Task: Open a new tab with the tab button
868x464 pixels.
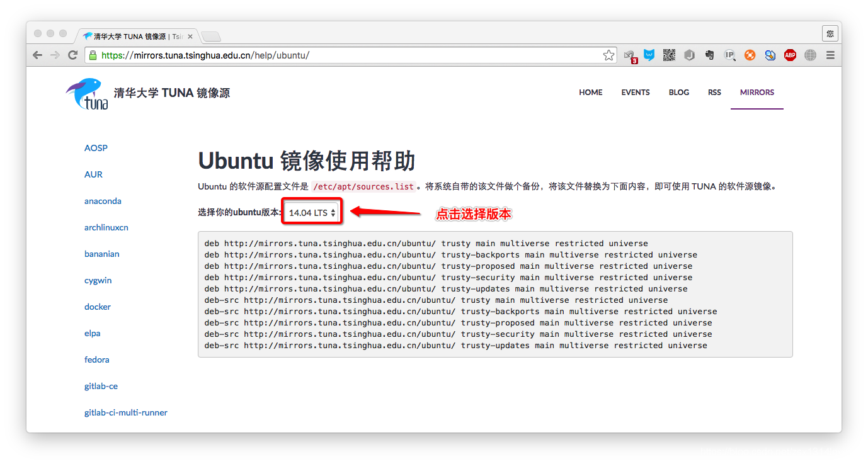Action: pyautogui.click(x=210, y=37)
